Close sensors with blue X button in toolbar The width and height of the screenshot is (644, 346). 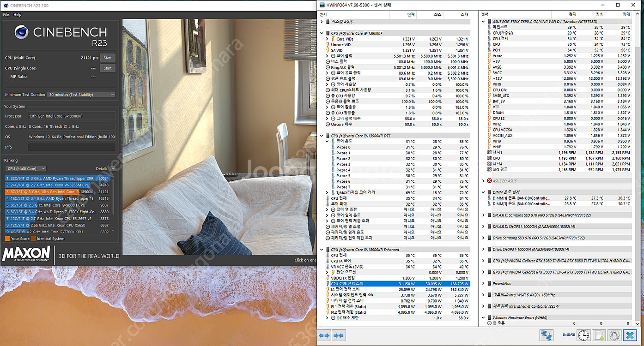coord(629,335)
